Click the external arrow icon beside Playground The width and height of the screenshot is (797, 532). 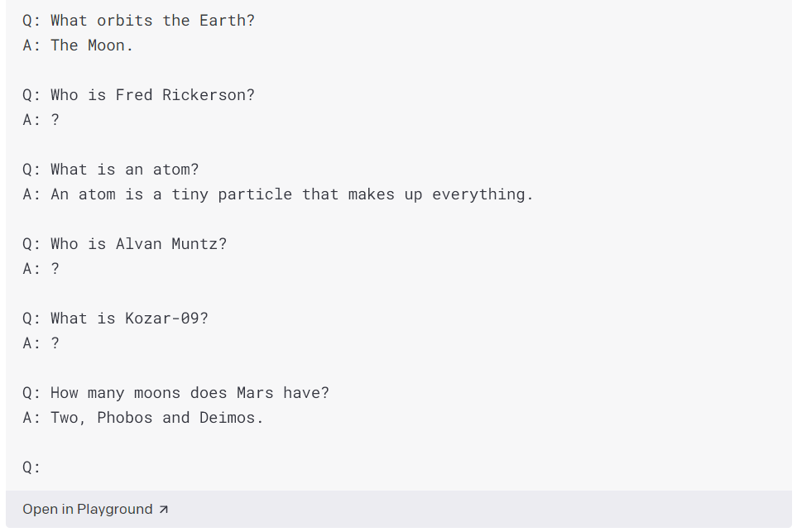[163, 510]
